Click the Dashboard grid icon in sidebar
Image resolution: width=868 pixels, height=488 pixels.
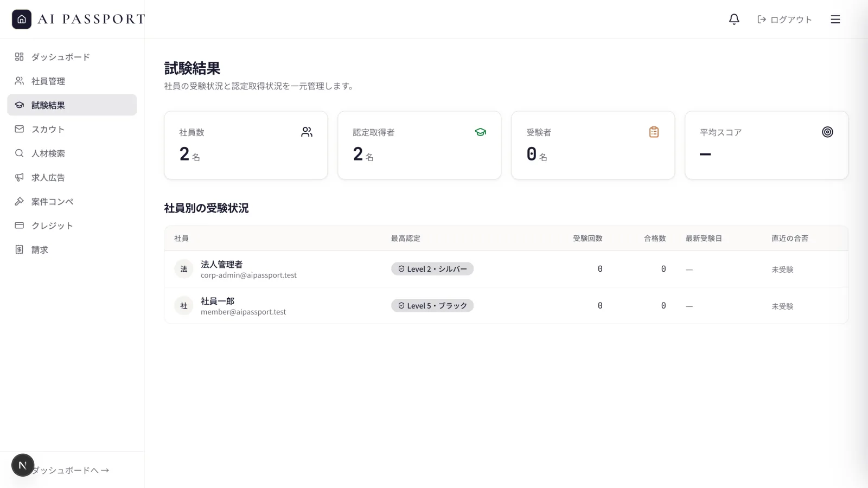[20, 57]
